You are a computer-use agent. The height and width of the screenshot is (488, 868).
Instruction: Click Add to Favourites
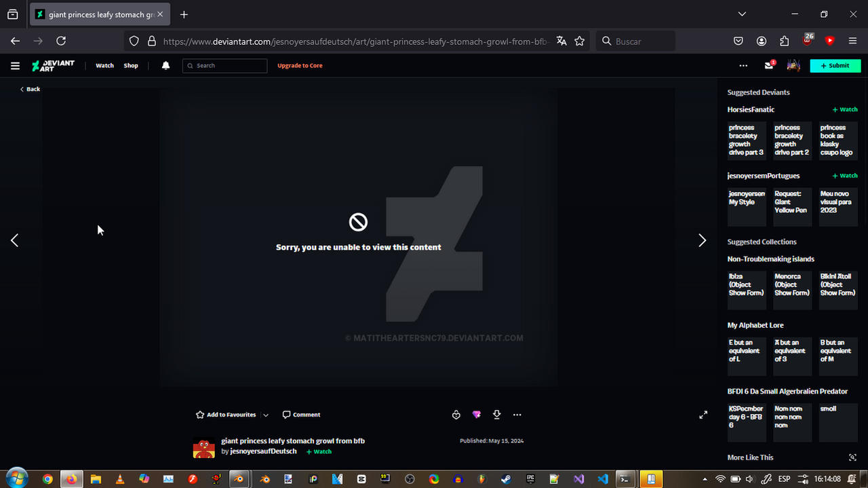(226, 415)
